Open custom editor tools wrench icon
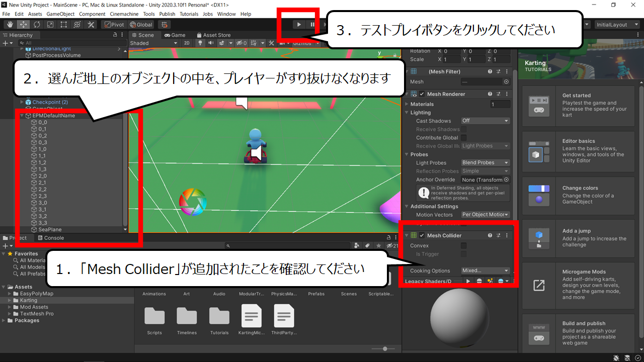This screenshot has height=362, width=644. point(91,24)
